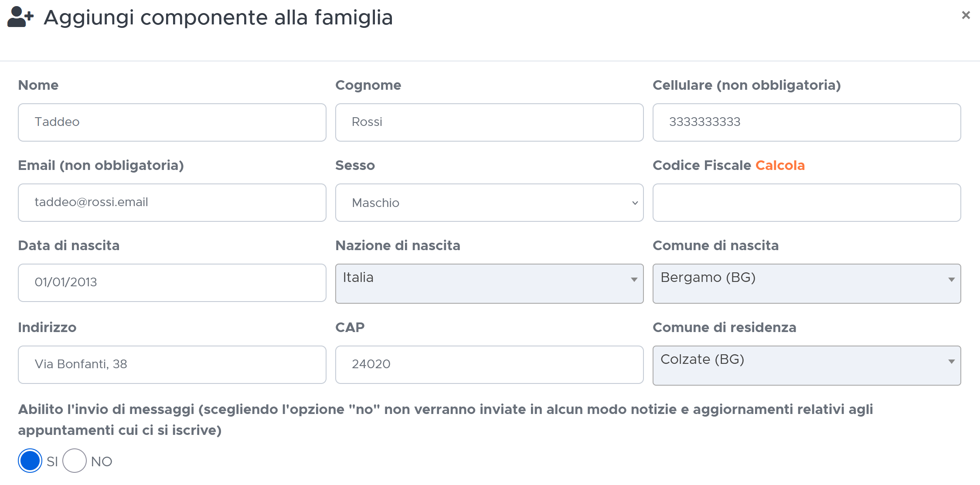
Task: Click the add-person icon beside the title
Action: click(x=20, y=17)
